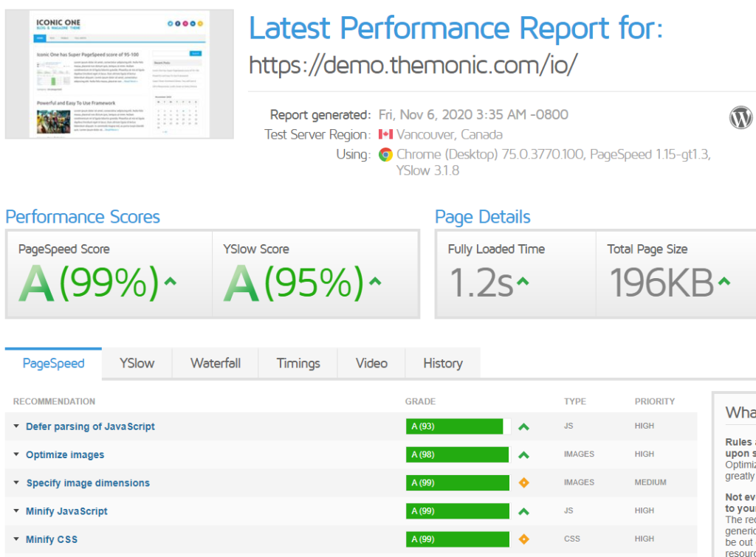Click the A (98) grade bar
This screenshot has width=756, height=557.
458,454
